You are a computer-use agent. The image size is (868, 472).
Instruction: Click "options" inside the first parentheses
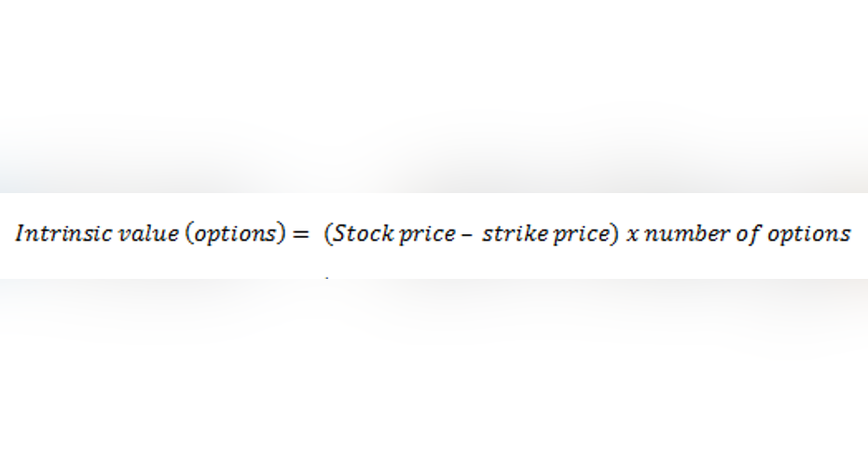[235, 235]
